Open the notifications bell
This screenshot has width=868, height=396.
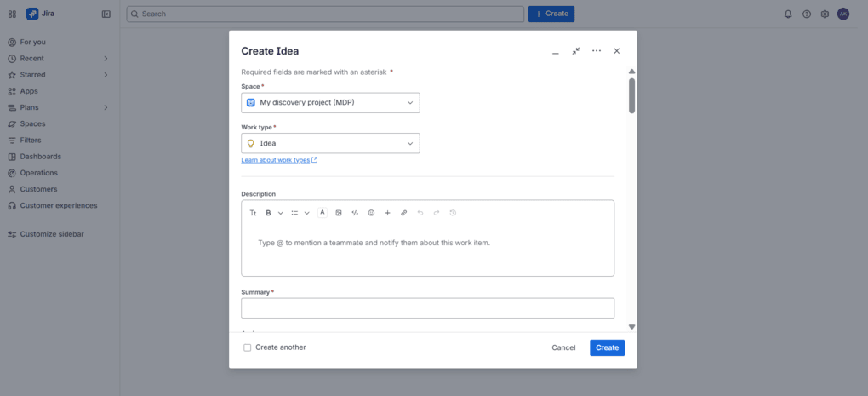(x=788, y=14)
